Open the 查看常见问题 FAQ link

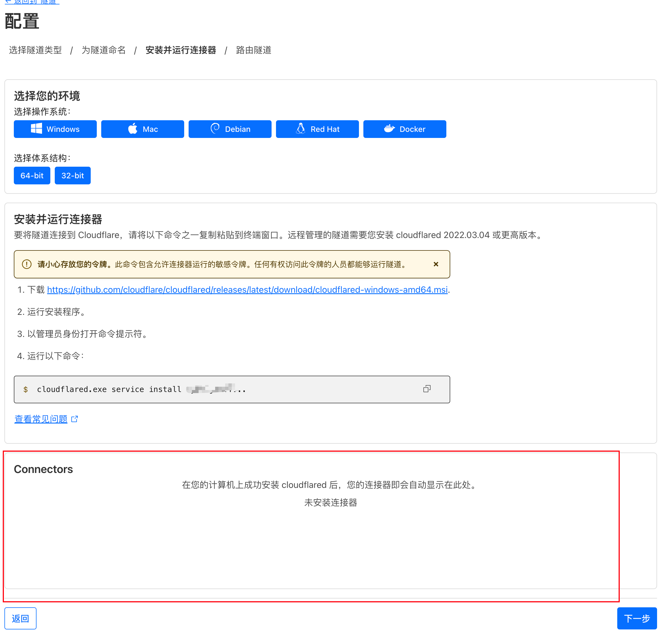point(40,419)
